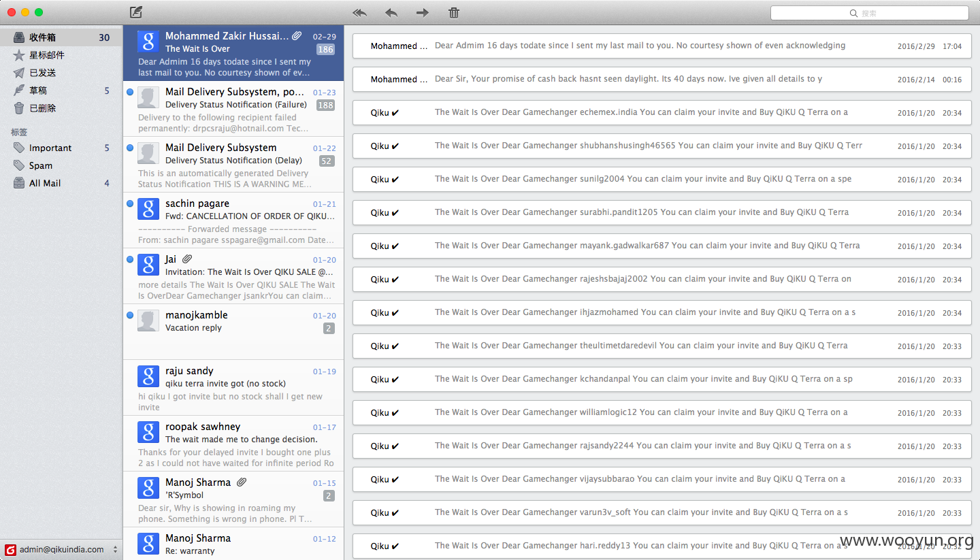Open roopak sawhney's email

(233, 444)
